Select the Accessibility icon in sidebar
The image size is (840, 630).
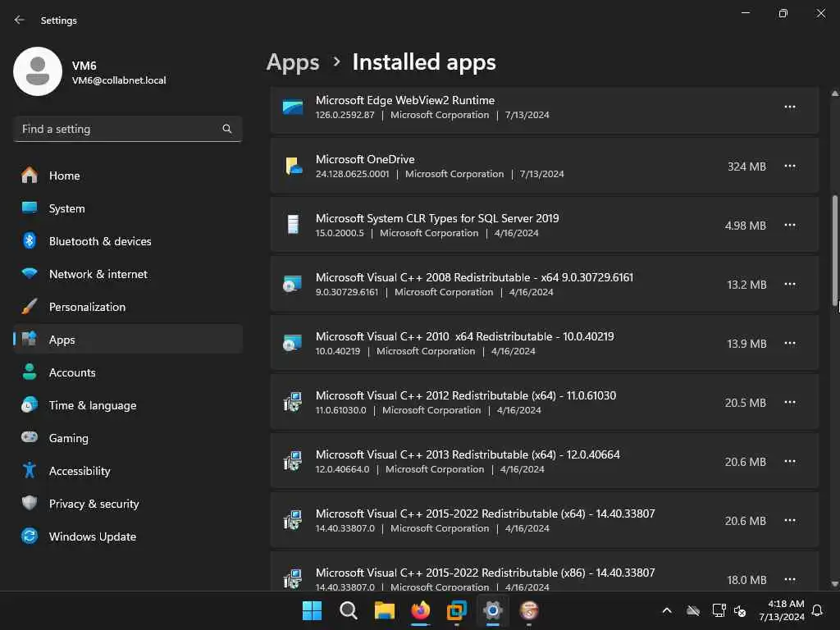(30, 471)
